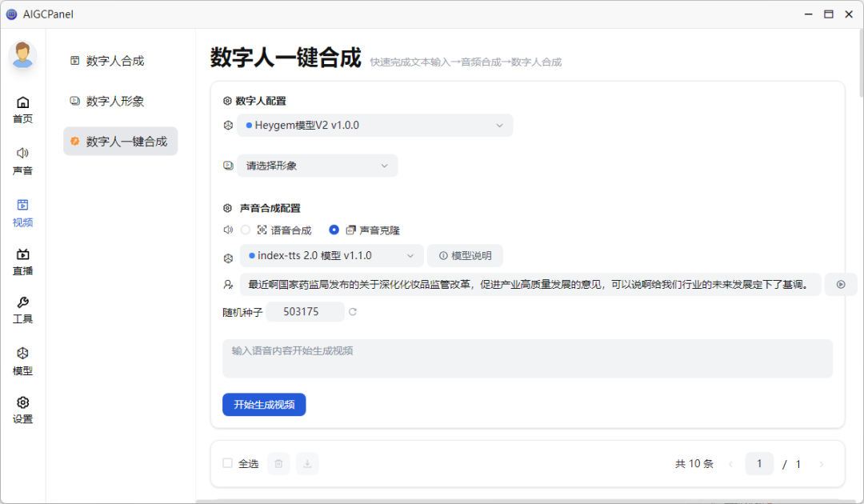The width and height of the screenshot is (864, 504).
Task: Play the voice clone audio preview
Action: point(841,284)
